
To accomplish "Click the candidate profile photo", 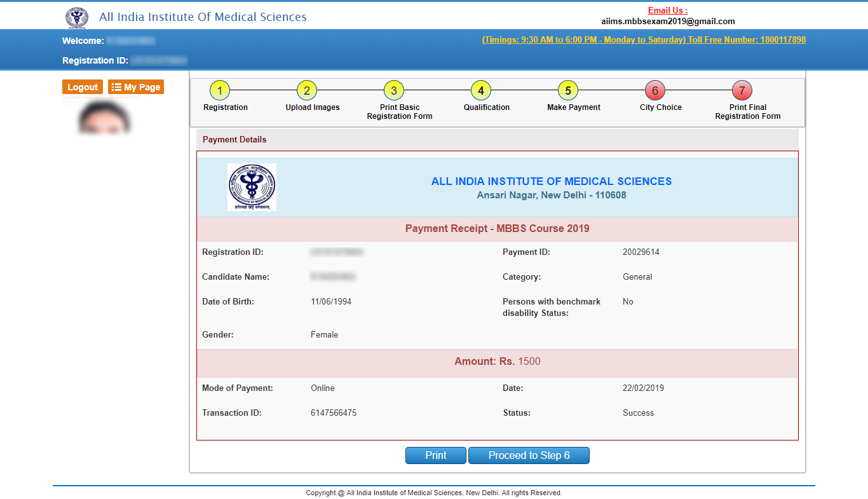I will click(x=105, y=118).
